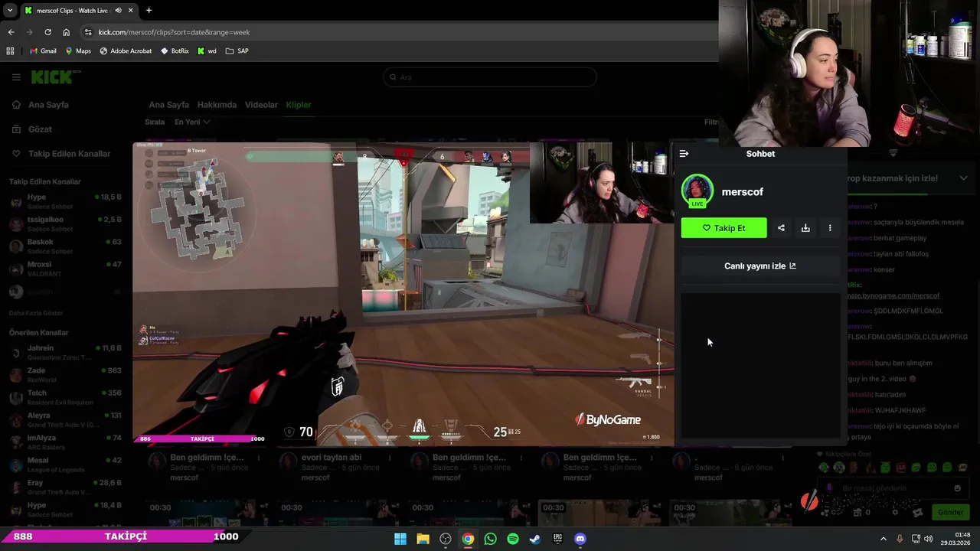
Task: Open the Kick hamburger sidebar menu
Action: (x=16, y=77)
